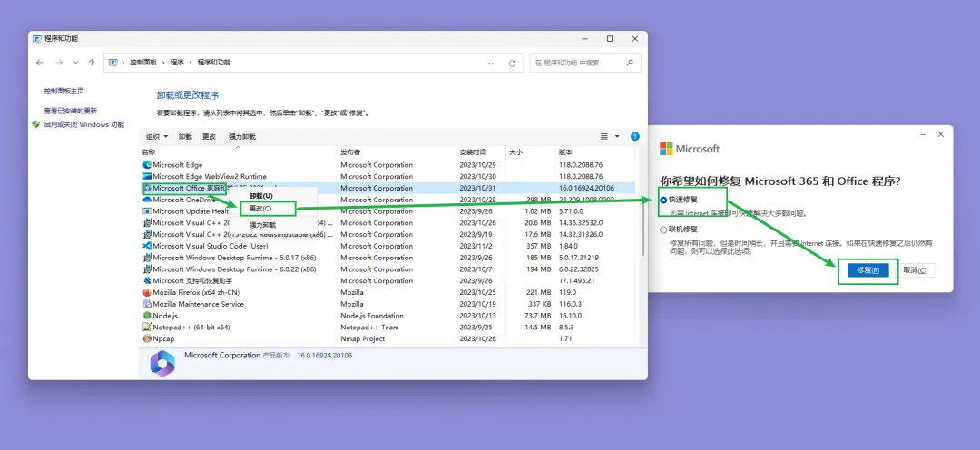980x450 pixels.
Task: Click the Mozilla Firefox icon
Action: coord(148,292)
